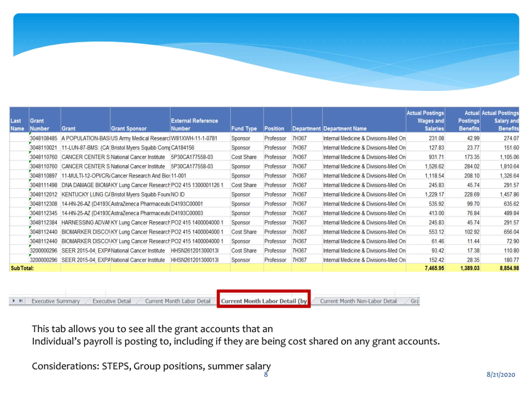Click subtotal benefits value 1,389.03
The image size is (532, 399).
pyautogui.click(x=470, y=268)
